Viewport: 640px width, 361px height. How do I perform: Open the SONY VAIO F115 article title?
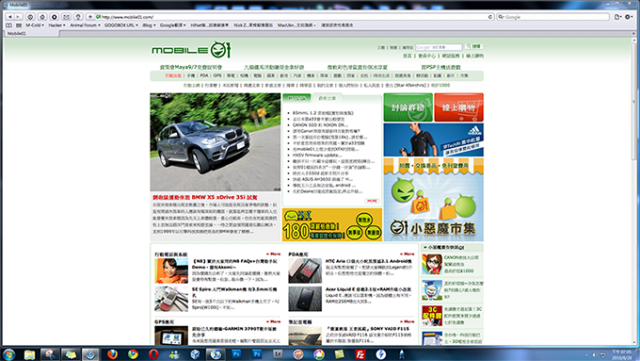367,328
